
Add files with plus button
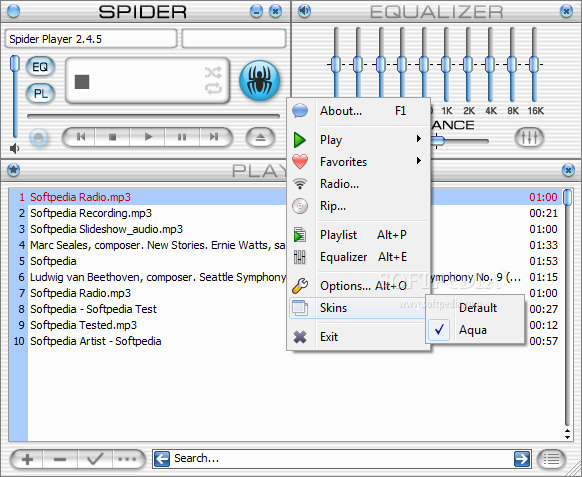point(27,460)
